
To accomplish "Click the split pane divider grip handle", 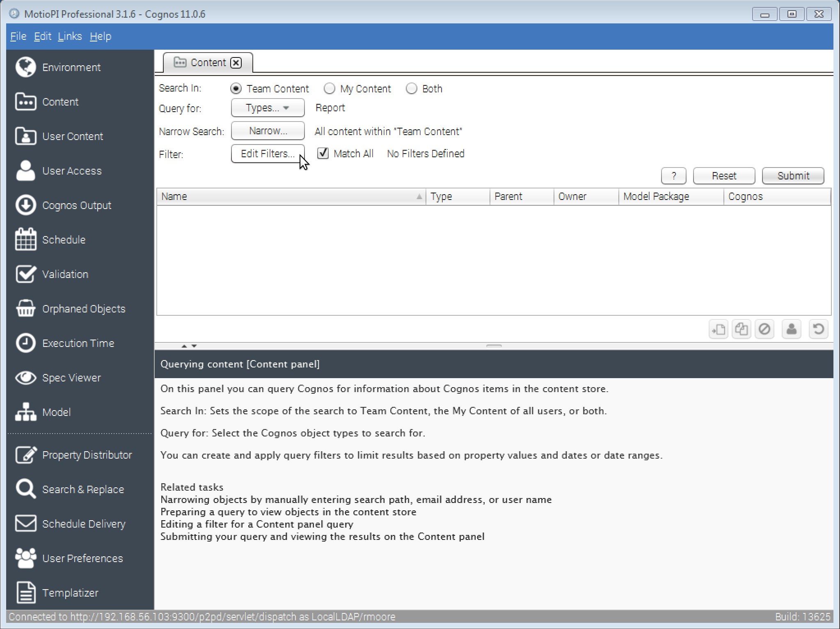I will [494, 346].
